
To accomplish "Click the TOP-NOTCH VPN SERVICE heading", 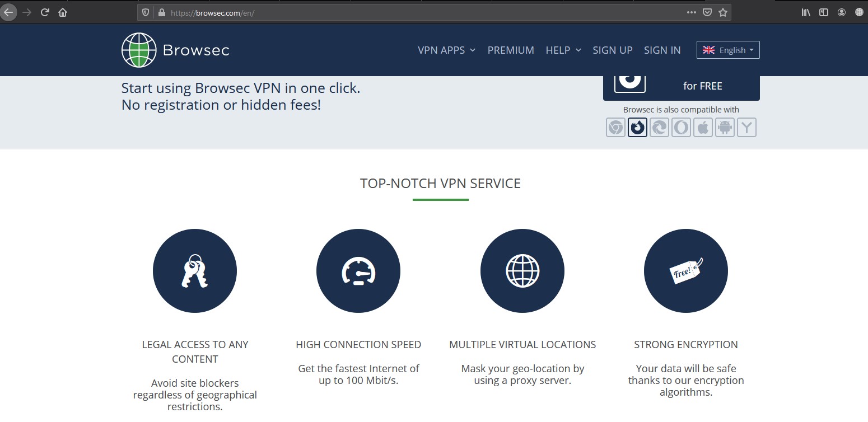I will [x=440, y=183].
